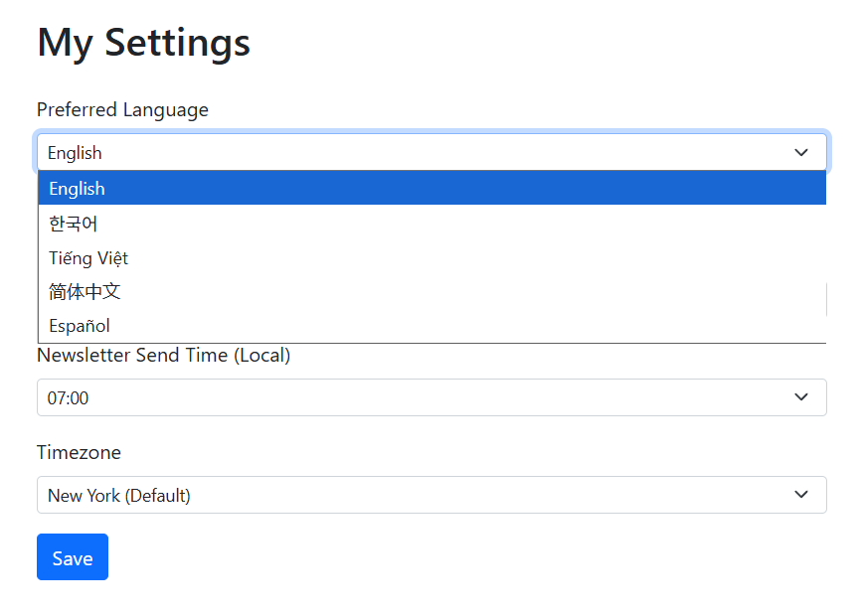
Task: Click the Save button
Action: 73,557
